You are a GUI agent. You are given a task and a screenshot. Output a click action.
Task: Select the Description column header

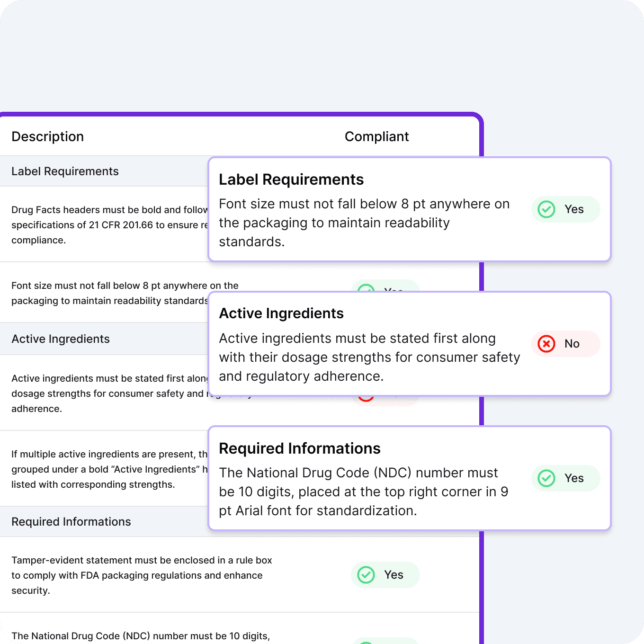coord(47,136)
